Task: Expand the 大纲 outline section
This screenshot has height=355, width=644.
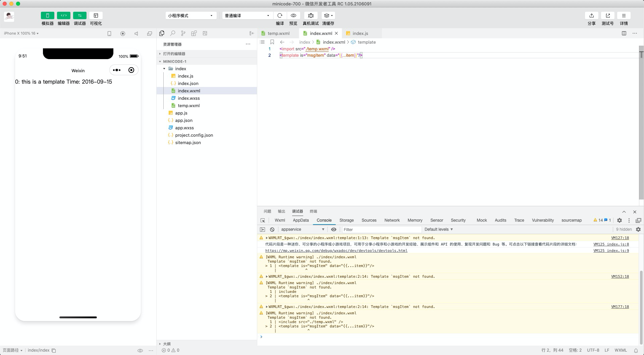Action: point(207,344)
